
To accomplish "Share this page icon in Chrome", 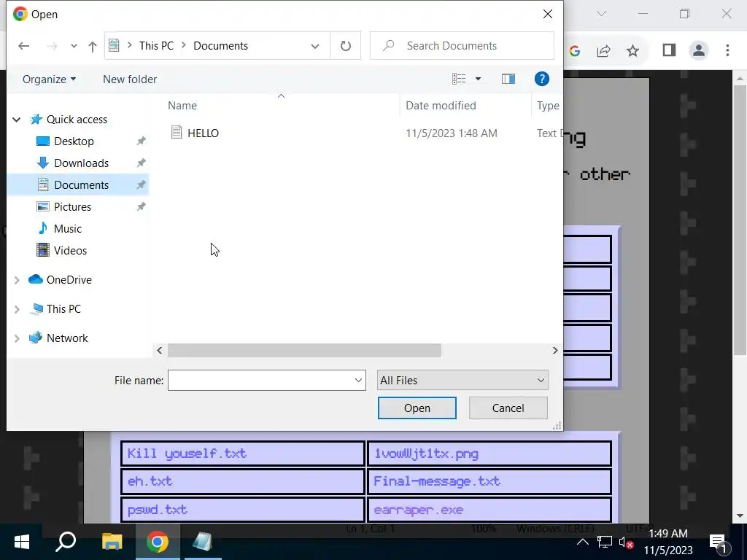I will tap(603, 50).
